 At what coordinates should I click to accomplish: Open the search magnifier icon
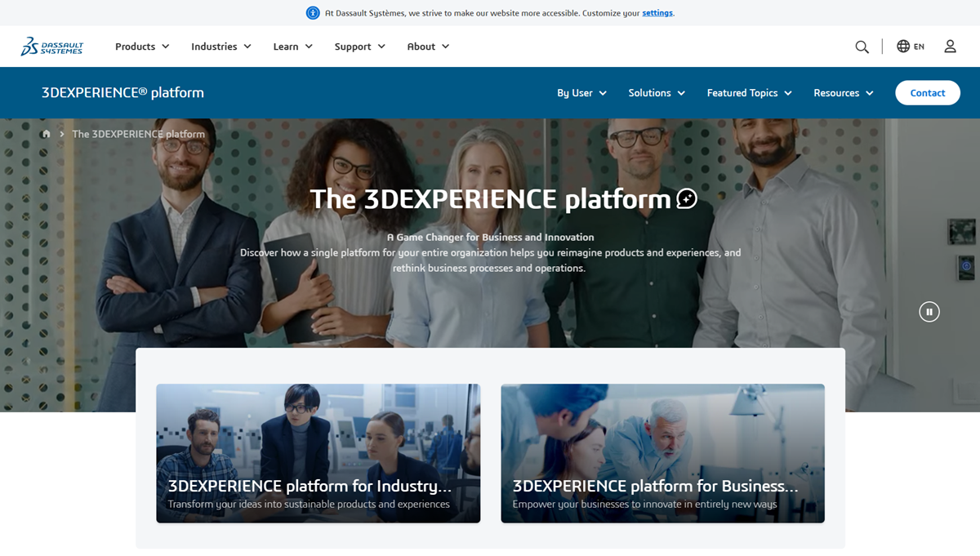[862, 47]
